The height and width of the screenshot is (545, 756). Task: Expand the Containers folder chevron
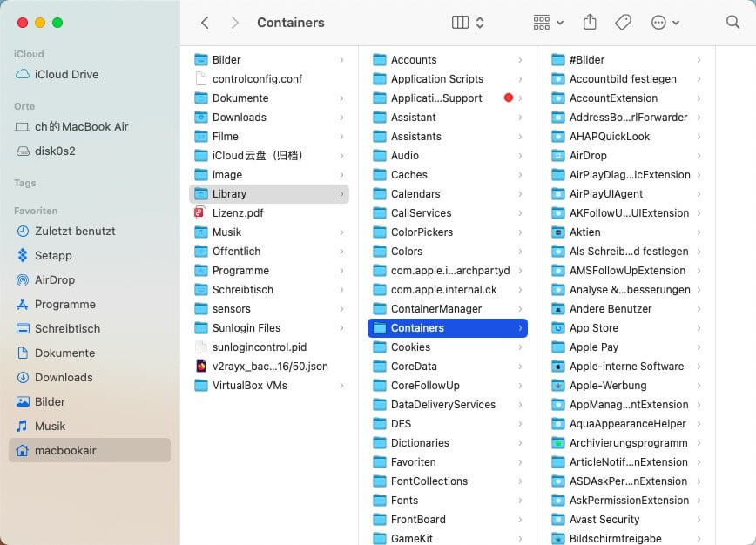520,328
